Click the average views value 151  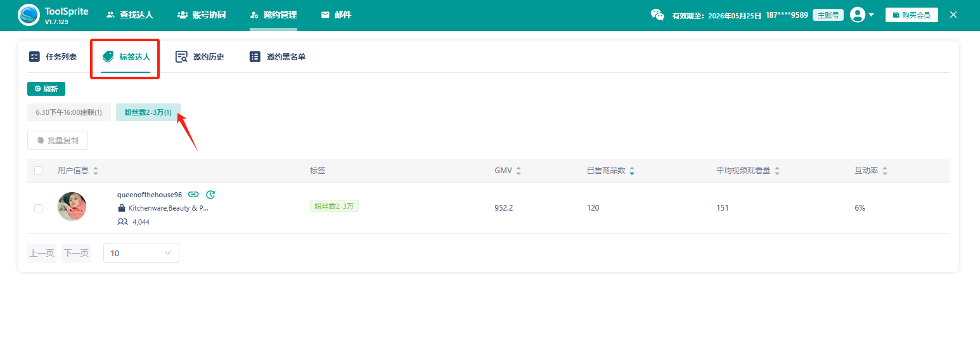pos(723,208)
